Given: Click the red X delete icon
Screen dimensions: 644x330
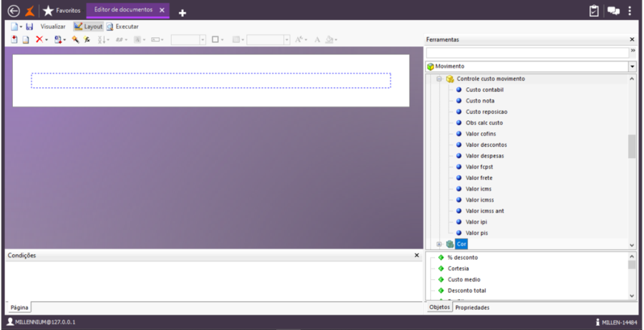Looking at the screenshot, I should [39, 39].
